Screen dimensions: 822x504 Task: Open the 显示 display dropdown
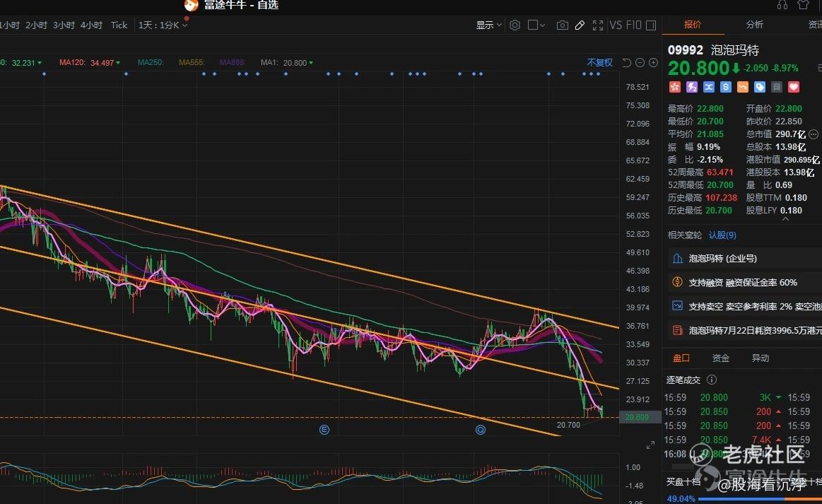coord(488,25)
